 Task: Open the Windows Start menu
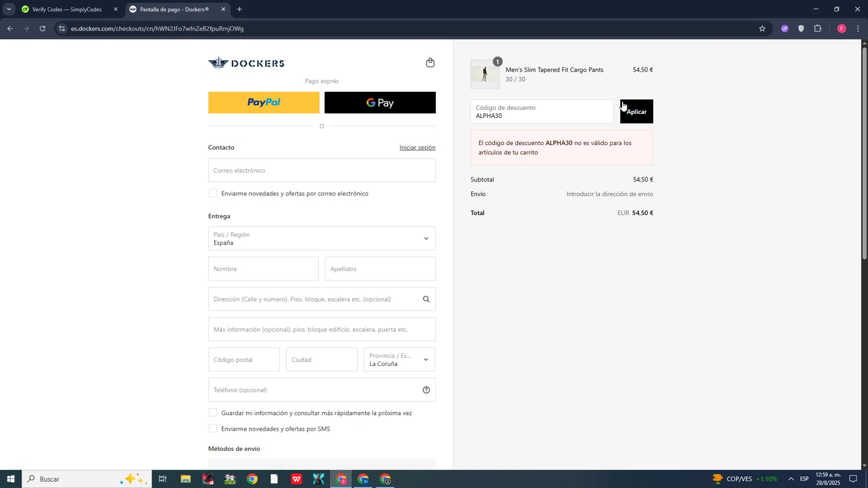pos(10,479)
